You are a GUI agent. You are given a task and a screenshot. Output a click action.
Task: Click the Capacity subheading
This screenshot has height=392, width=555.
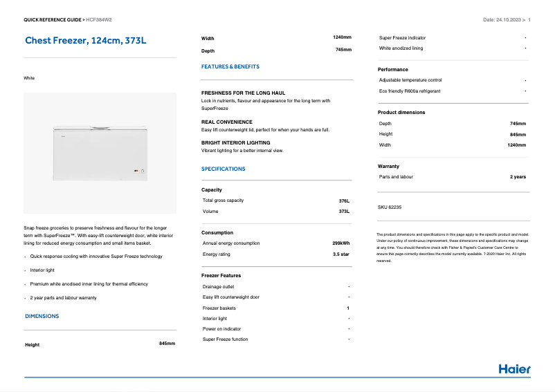211,190
